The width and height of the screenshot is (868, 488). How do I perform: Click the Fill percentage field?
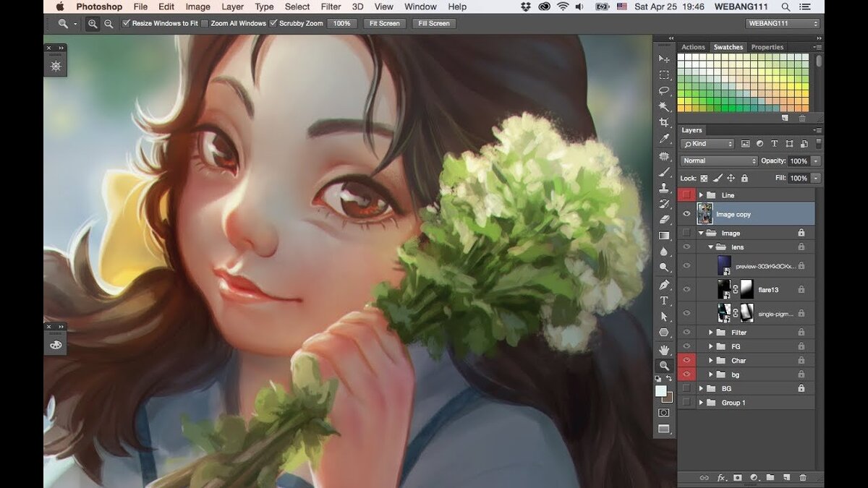point(799,178)
